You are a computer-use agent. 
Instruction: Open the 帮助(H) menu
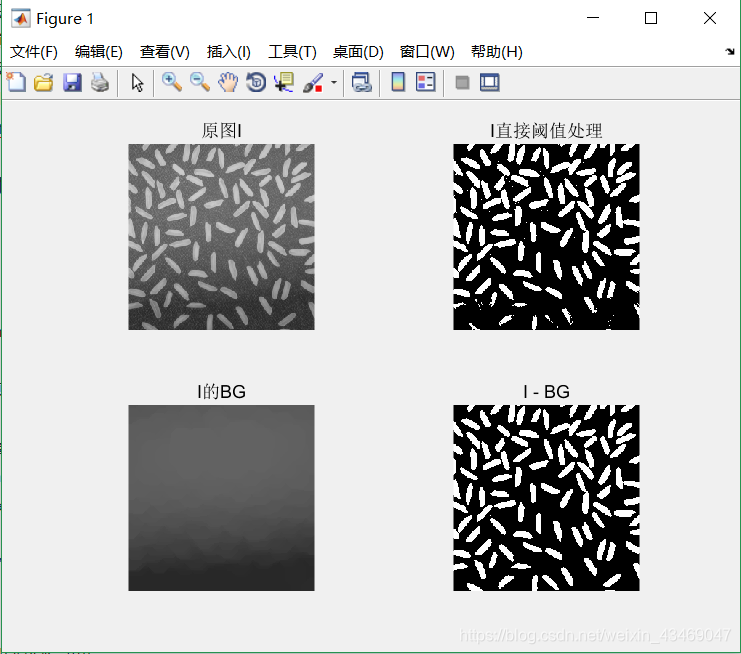497,52
